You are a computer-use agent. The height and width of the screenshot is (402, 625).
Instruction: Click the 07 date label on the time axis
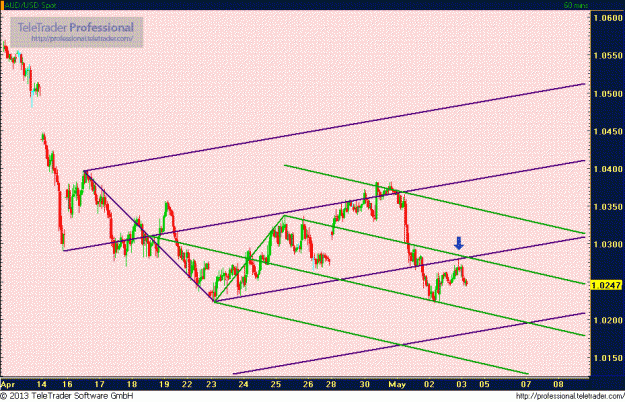click(x=526, y=384)
